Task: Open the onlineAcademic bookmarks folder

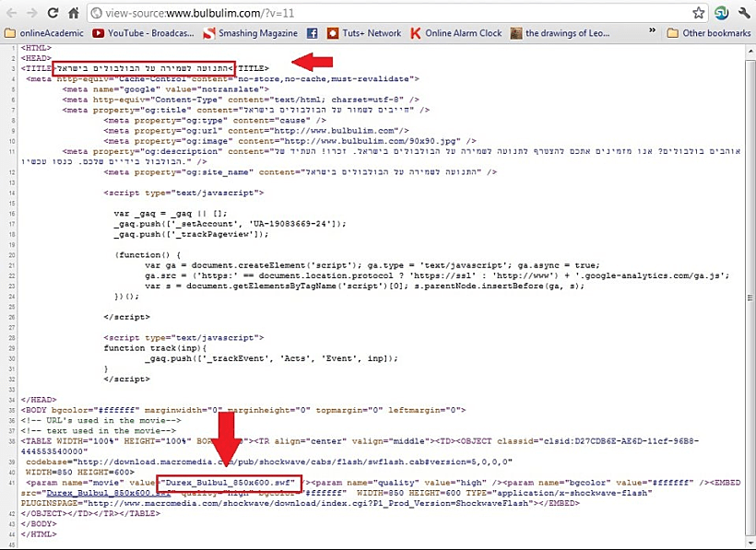Action: pyautogui.click(x=43, y=33)
